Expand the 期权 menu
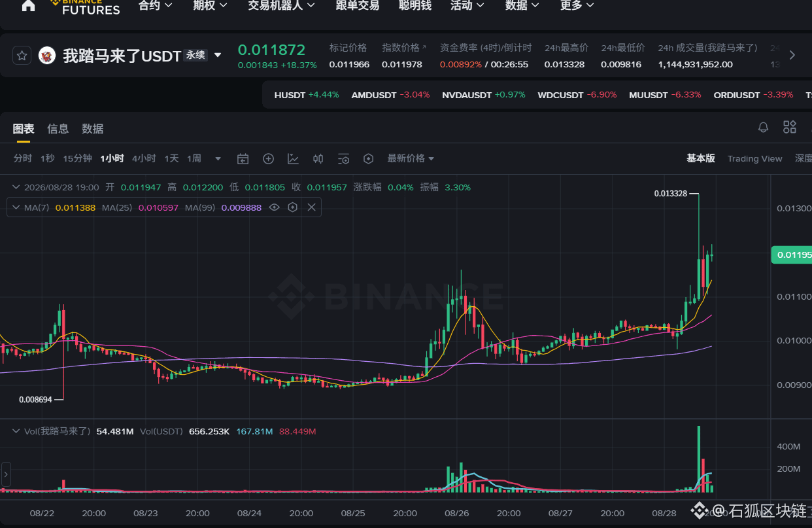Image resolution: width=812 pixels, height=528 pixels. coord(211,5)
